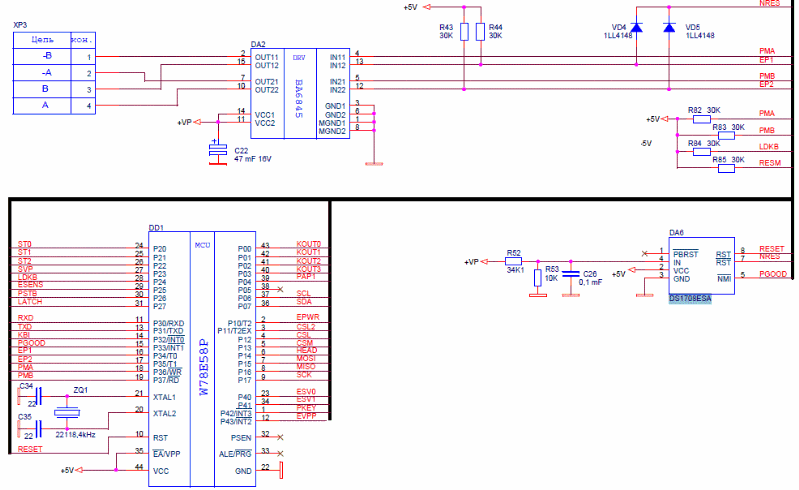Click the VD4 diode symbol

(634, 27)
